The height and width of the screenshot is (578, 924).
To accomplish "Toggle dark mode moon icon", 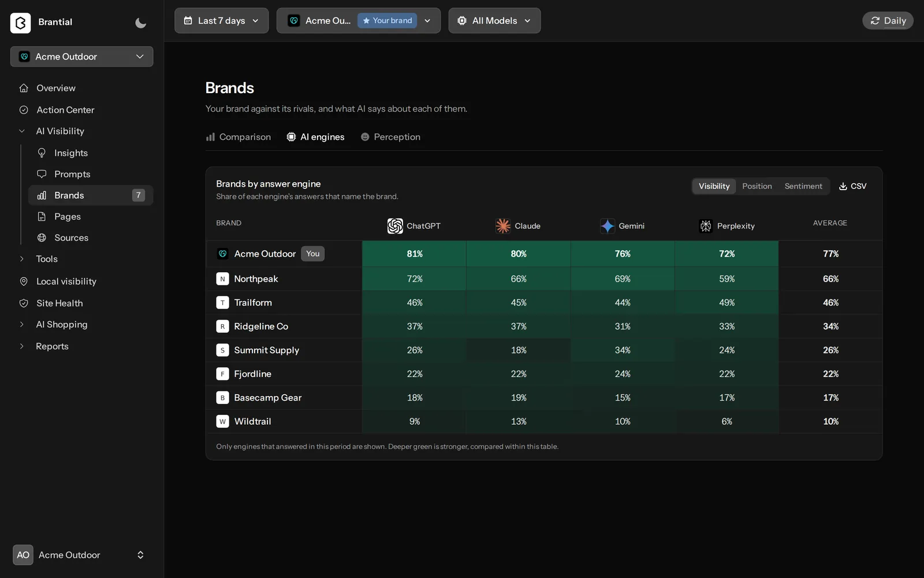I will coord(140,23).
